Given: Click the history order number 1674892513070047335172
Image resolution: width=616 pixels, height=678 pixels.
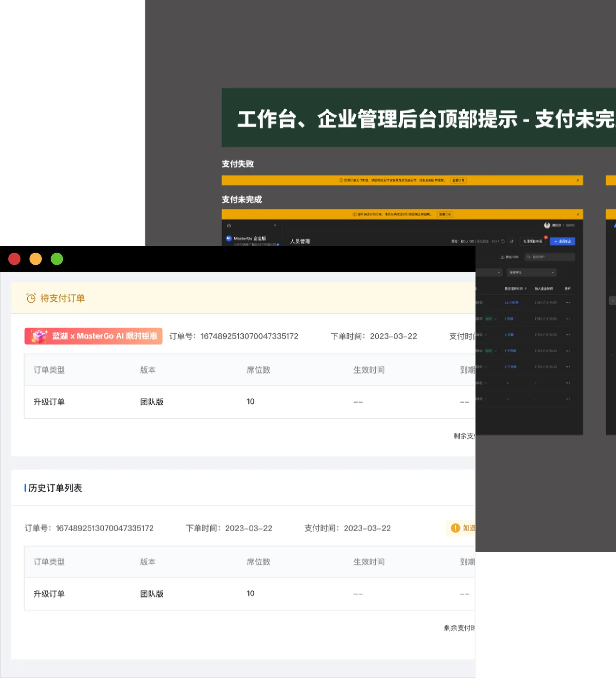Looking at the screenshot, I should pos(104,528).
